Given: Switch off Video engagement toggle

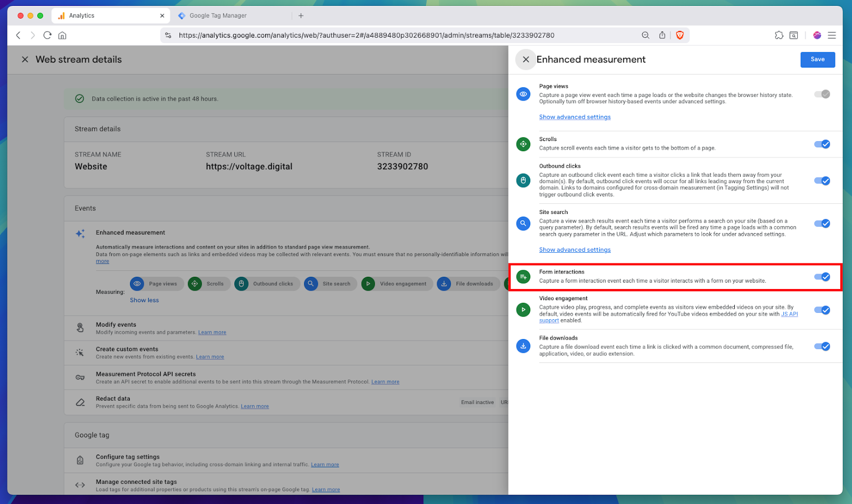Looking at the screenshot, I should click(822, 310).
